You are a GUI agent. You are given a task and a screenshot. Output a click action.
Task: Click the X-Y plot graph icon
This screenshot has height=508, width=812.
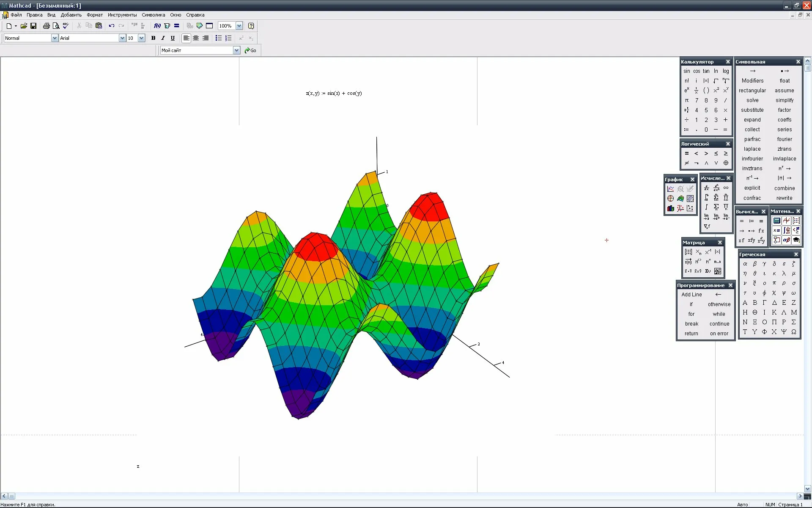pyautogui.click(x=671, y=189)
